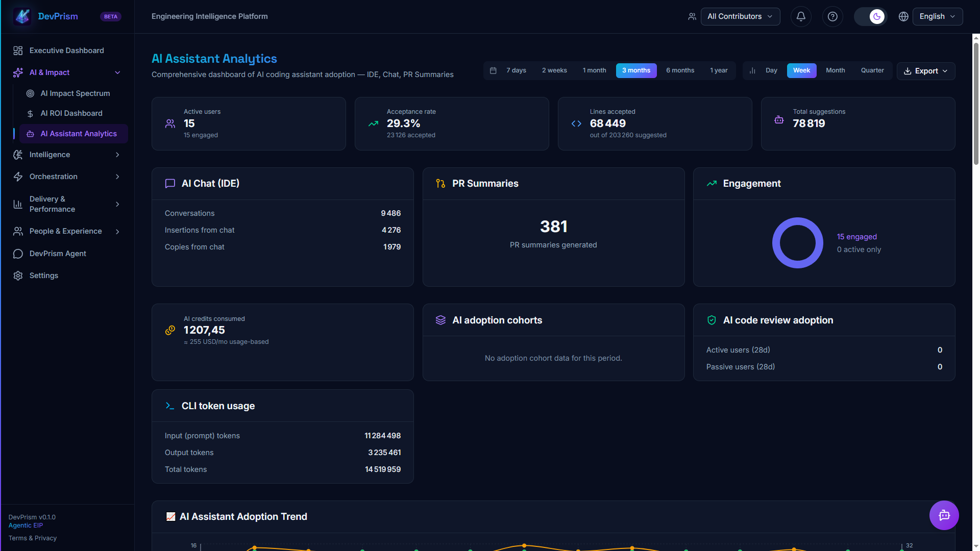Click the Orchestration lightning icon
The height and width of the screenshot is (551, 980).
pyautogui.click(x=18, y=177)
